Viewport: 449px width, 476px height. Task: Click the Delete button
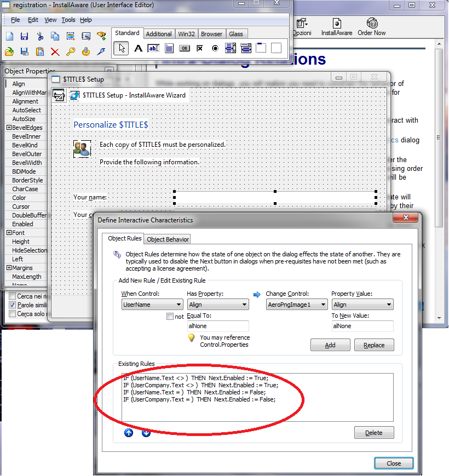point(374,433)
